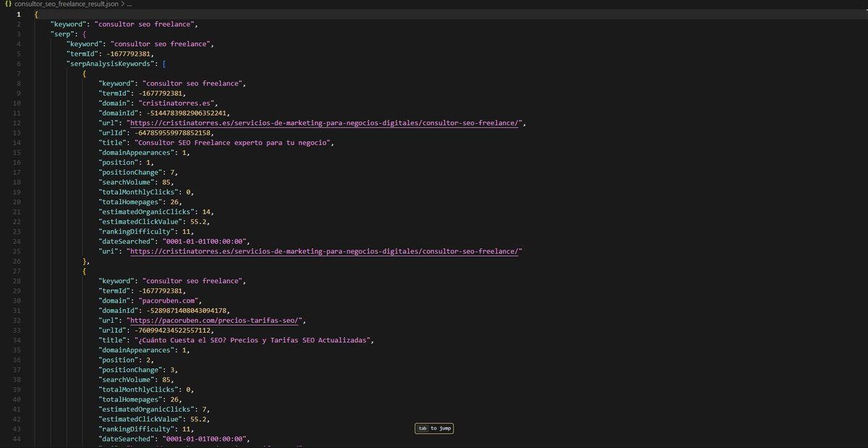Click line number 27 to select that line
868x448 pixels.
[x=18, y=271]
